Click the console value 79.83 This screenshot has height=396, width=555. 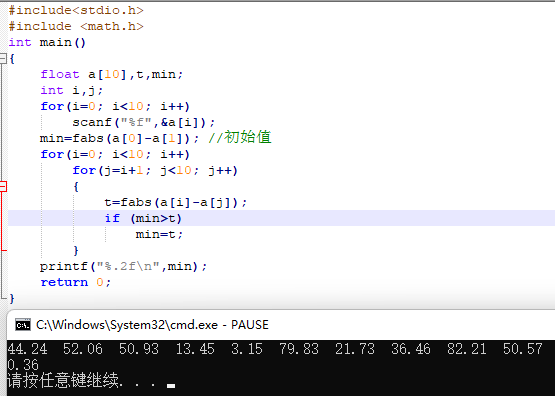point(299,349)
